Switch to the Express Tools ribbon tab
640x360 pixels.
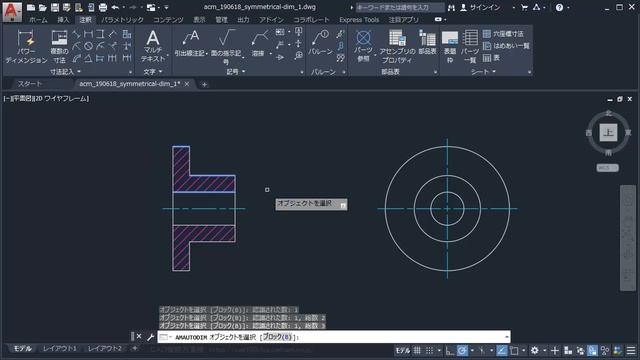point(359,20)
